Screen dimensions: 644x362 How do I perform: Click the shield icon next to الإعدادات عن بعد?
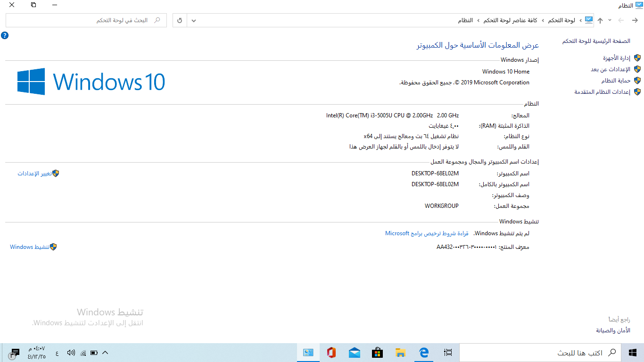(637, 69)
